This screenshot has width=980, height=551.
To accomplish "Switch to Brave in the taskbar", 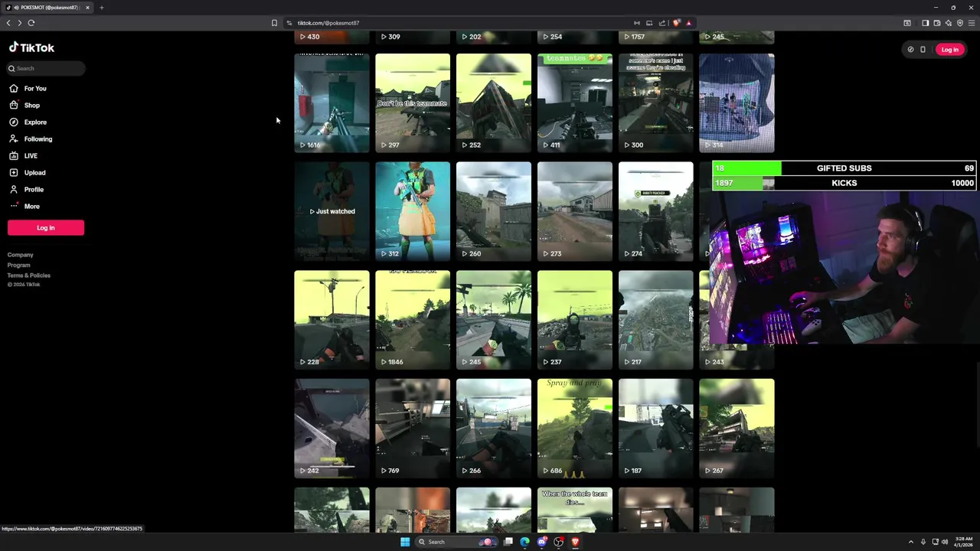I will pos(575,542).
